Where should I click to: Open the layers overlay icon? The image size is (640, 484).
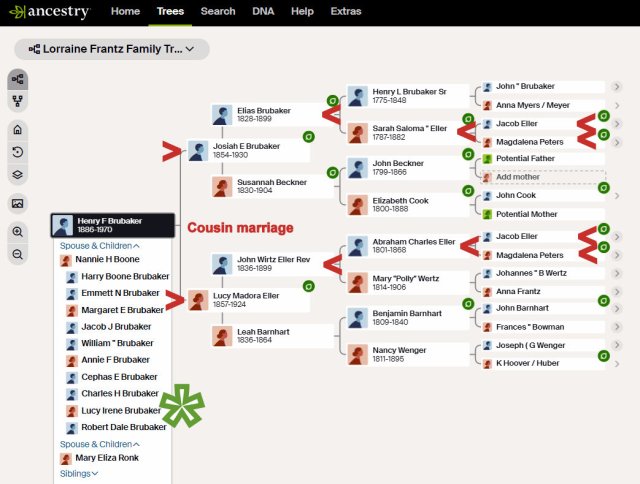coord(17,174)
